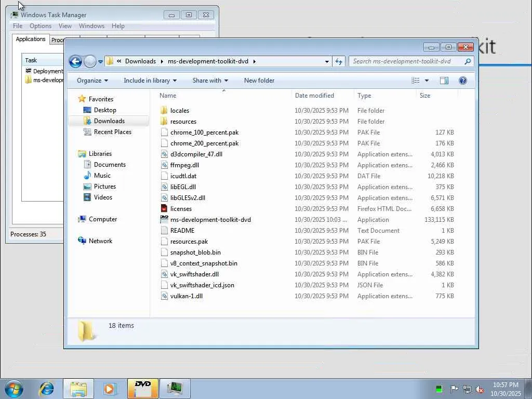This screenshot has height=399, width=532.
Task: Open Internet Explorer from the taskbar
Action: (46, 389)
